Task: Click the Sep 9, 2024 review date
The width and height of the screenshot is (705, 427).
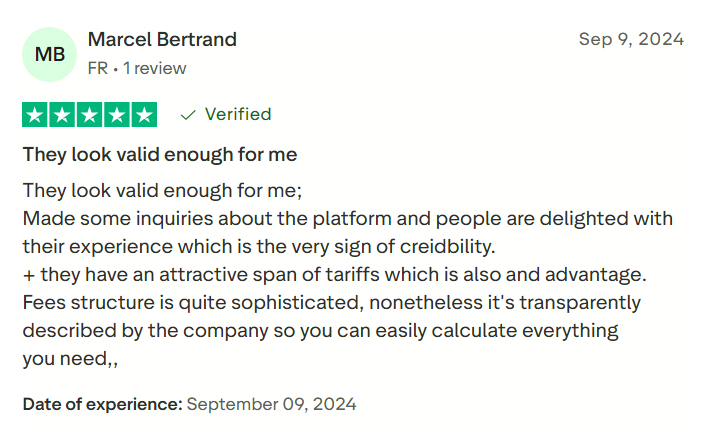Action: point(631,40)
